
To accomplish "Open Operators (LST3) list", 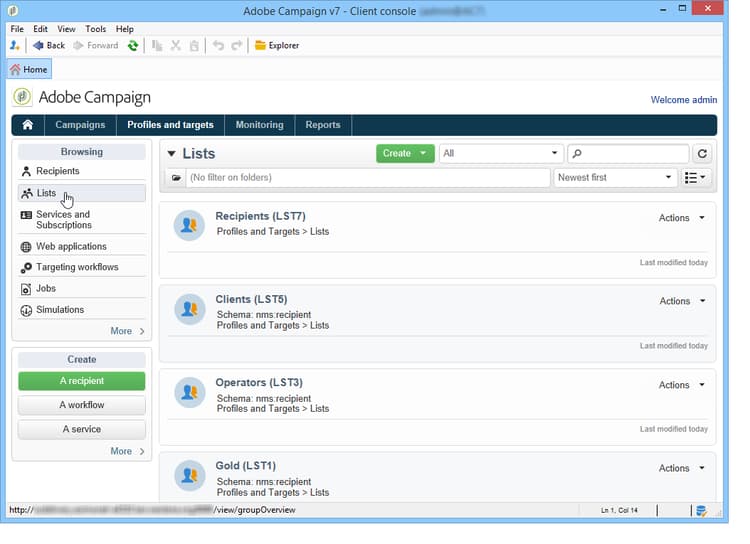I will point(259,383).
